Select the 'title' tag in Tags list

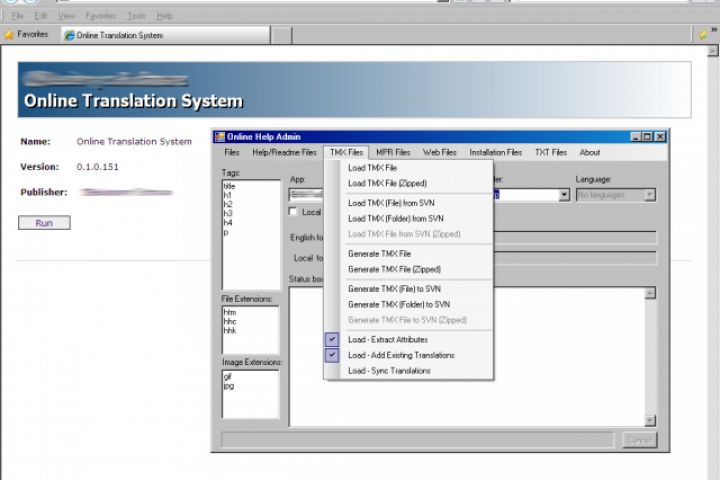229,186
